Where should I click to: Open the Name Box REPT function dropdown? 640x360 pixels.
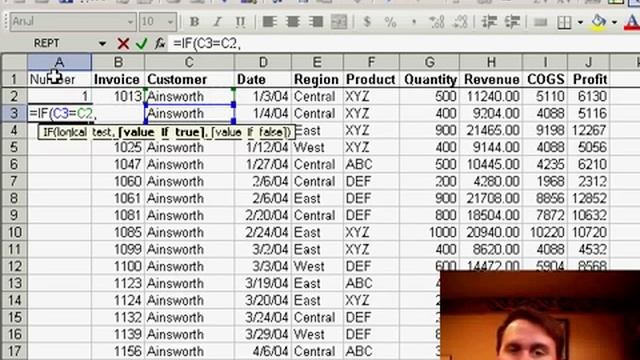[x=102, y=43]
